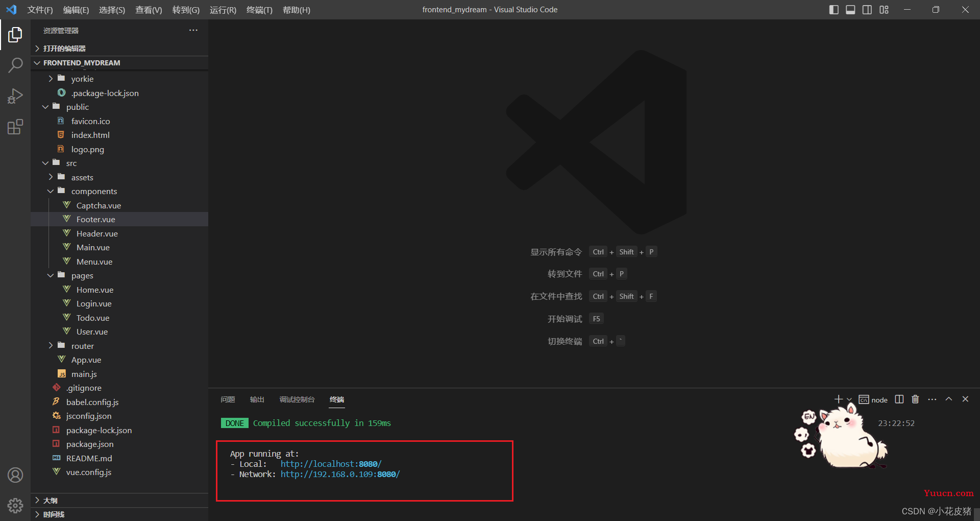Open terminal launch profile dropdown arrow
Screen dimensions: 980x521
(x=849, y=399)
